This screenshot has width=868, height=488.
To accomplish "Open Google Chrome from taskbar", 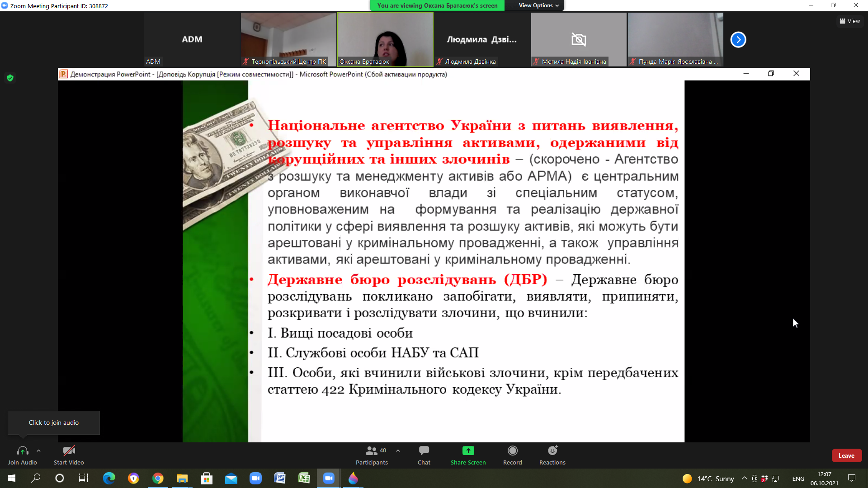I will click(158, 478).
